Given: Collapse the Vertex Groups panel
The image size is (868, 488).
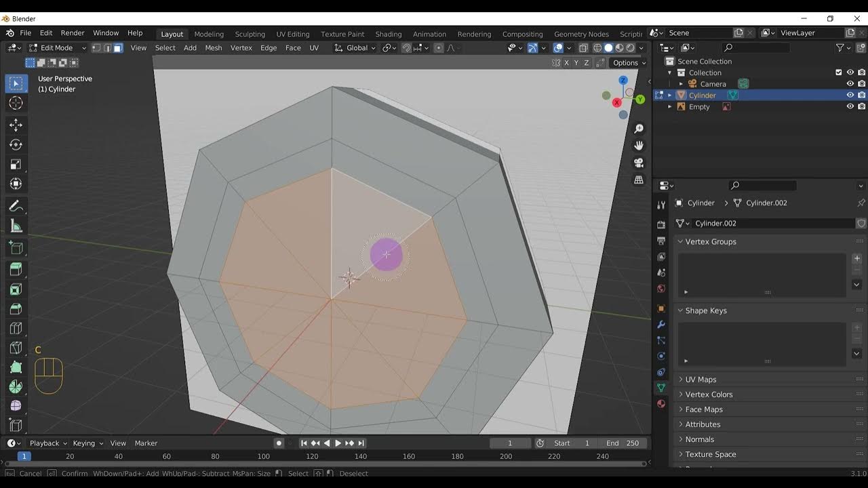Looking at the screenshot, I should pos(710,242).
